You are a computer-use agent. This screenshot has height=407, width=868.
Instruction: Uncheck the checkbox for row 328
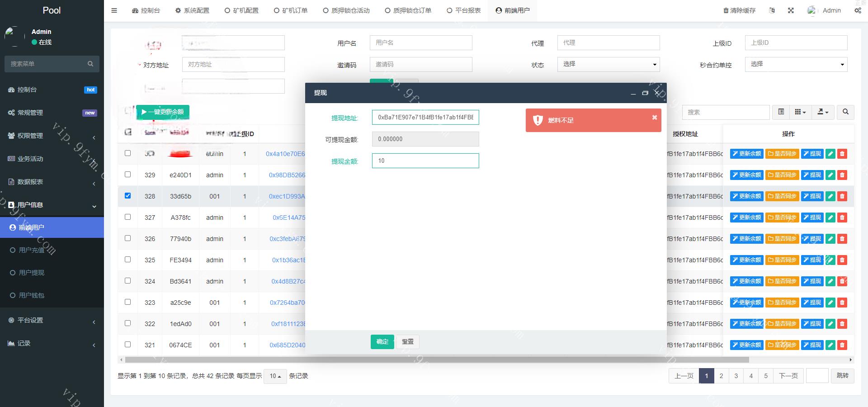coord(127,196)
